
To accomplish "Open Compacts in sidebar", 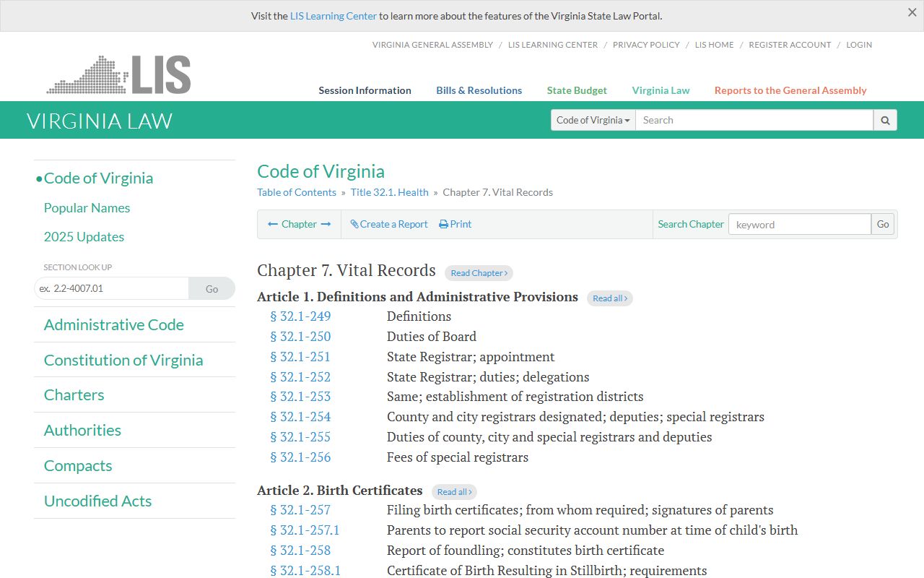I will click(x=78, y=465).
